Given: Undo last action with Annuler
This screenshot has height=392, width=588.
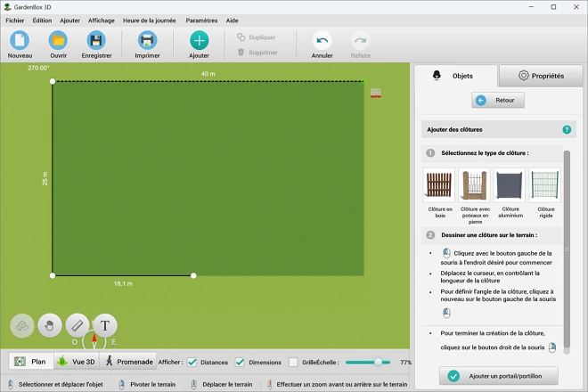Looking at the screenshot, I should (x=322, y=40).
